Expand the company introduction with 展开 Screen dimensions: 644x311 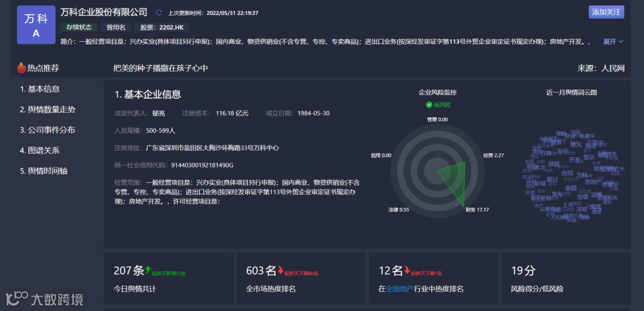[613, 42]
